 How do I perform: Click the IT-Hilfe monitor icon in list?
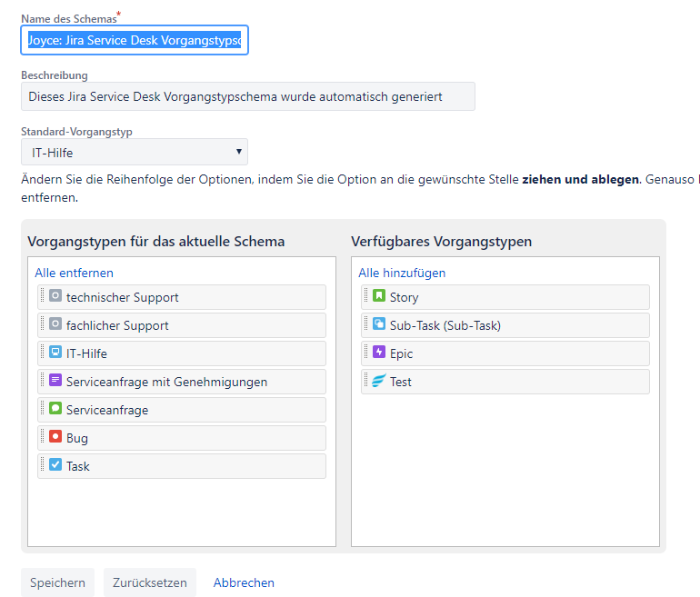[x=55, y=352]
